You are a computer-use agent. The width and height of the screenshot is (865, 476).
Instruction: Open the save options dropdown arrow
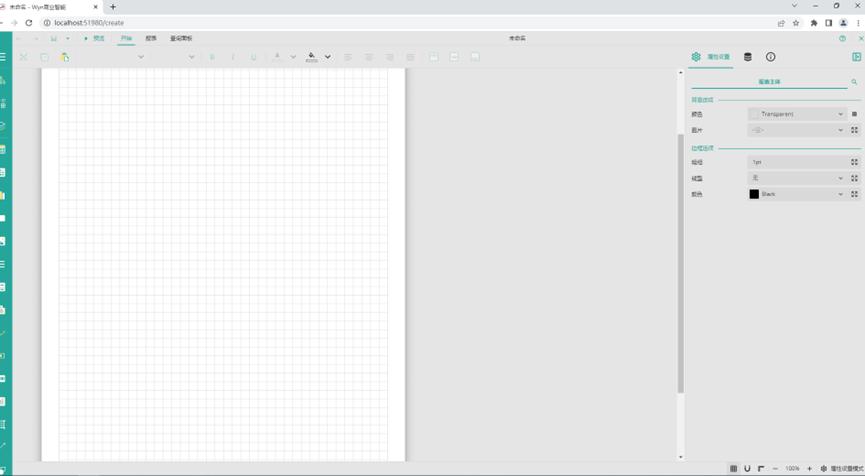click(x=68, y=39)
